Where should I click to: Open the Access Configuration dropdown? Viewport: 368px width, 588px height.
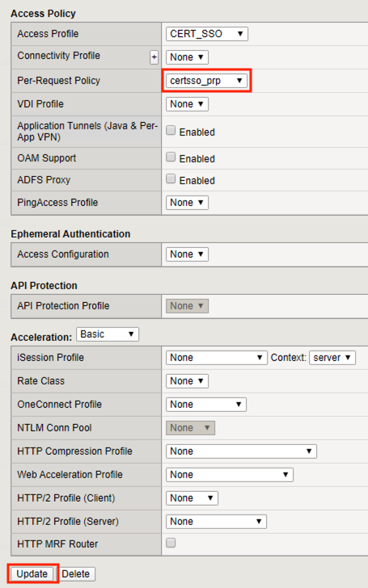point(187,254)
